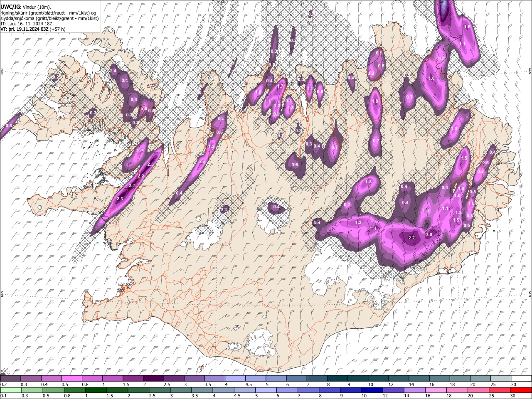Pick the white 30 swatch ending the upper legend

click(521, 378)
